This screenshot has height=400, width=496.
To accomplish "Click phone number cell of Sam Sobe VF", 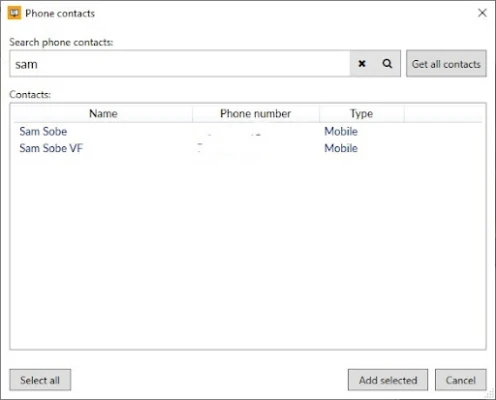I will (256, 148).
